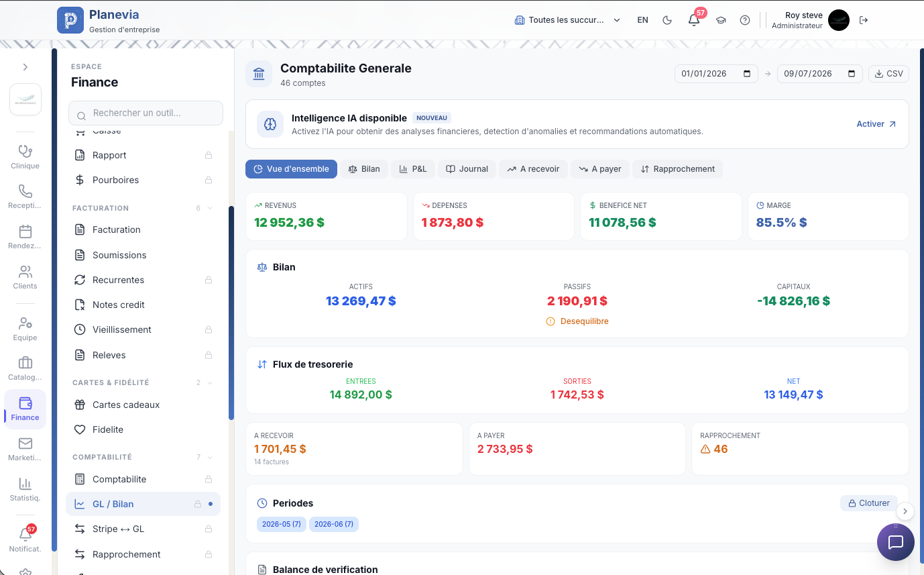Open the Marketing mail section
924x575 pixels.
[25, 450]
